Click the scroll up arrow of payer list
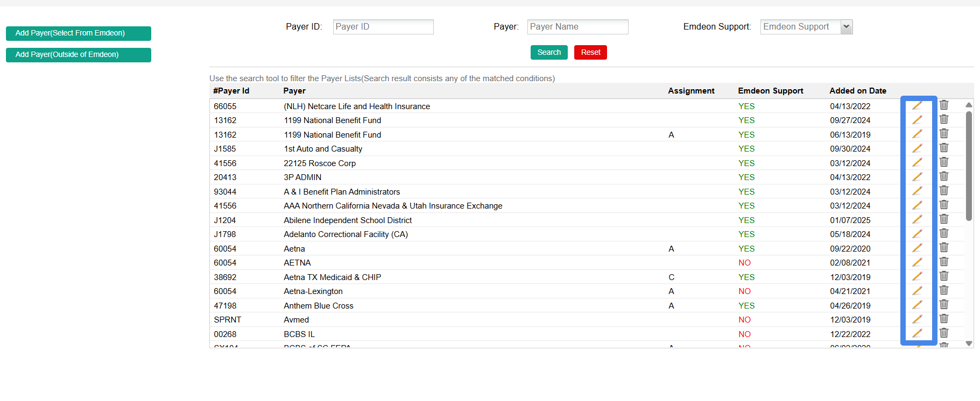This screenshot has height=401, width=980. tap(969, 105)
